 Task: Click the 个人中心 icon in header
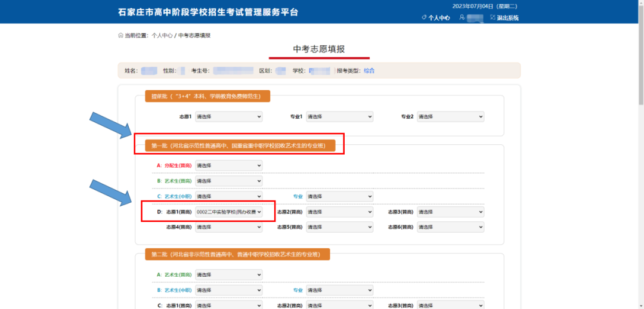pyautogui.click(x=423, y=18)
